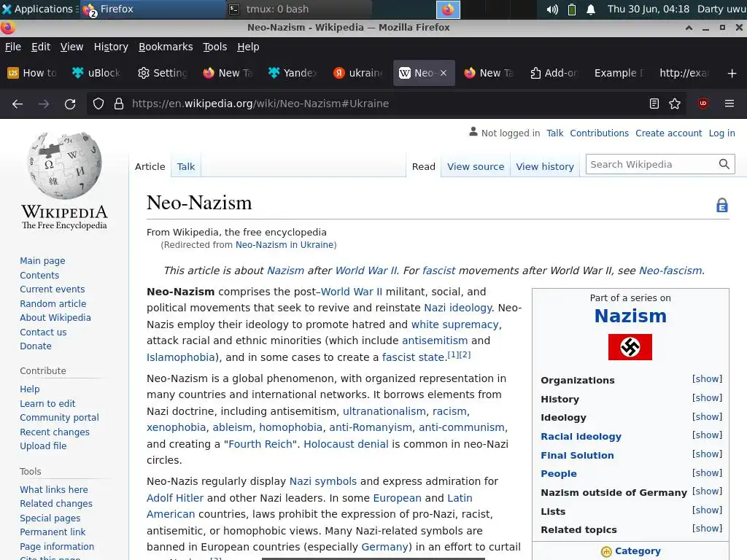Click the Wikipedia globe logo
Screen dimensions: 747x560
pyautogui.click(x=65, y=166)
